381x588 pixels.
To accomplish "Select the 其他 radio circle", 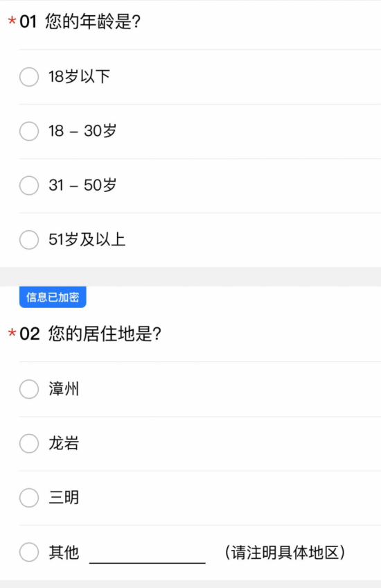I will coord(29,552).
